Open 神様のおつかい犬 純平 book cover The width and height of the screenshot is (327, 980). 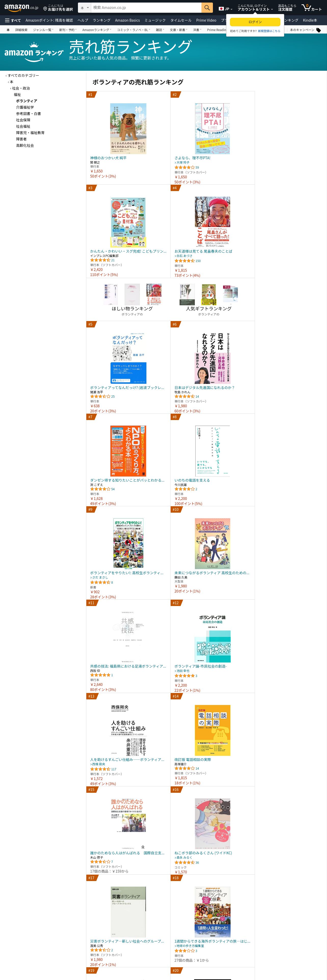(x=128, y=128)
